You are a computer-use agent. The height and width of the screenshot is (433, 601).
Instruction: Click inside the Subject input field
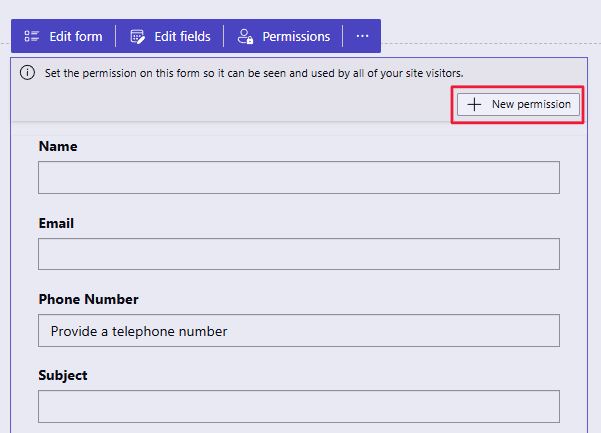click(x=298, y=407)
